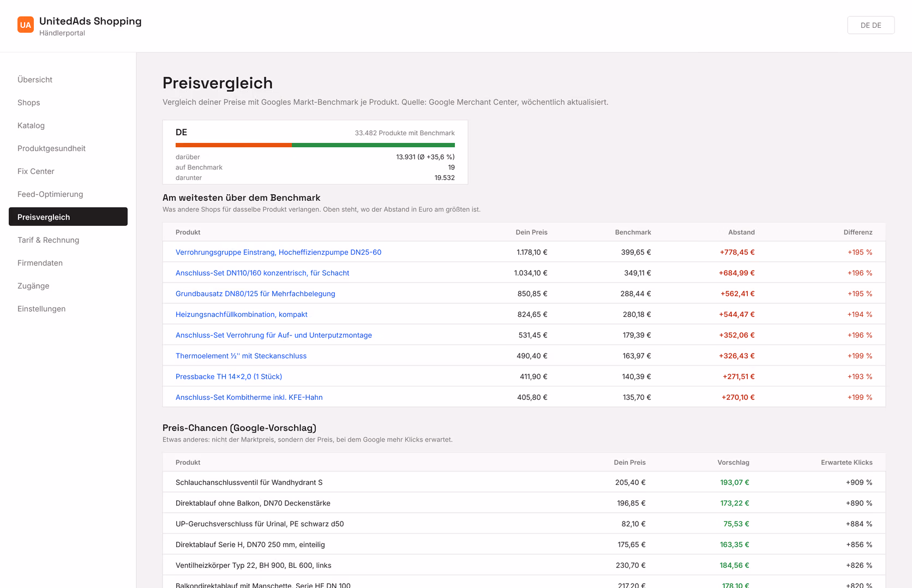Image resolution: width=912 pixels, height=588 pixels.
Task: Open Anschluss-Set Verrohrung Auf- und Unterputzmontage
Action: pos(274,335)
